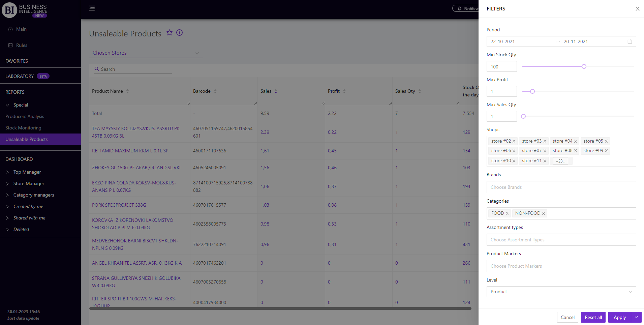Open the arrow dropdown next to Apply
The image size is (644, 325).
[x=636, y=317]
